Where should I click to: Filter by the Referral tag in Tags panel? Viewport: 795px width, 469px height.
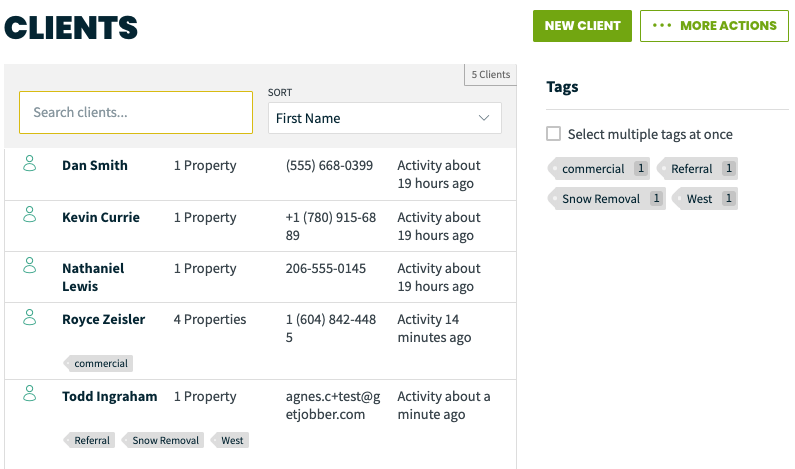pos(697,169)
